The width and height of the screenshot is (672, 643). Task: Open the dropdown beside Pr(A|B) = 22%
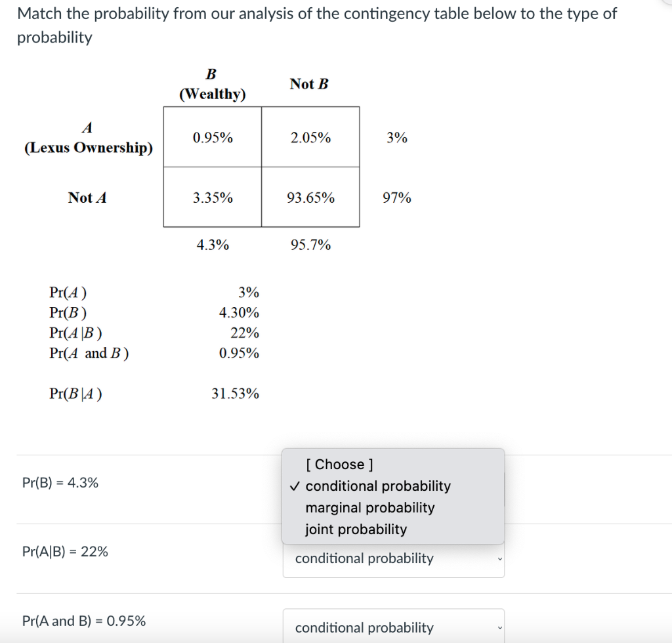click(392, 558)
